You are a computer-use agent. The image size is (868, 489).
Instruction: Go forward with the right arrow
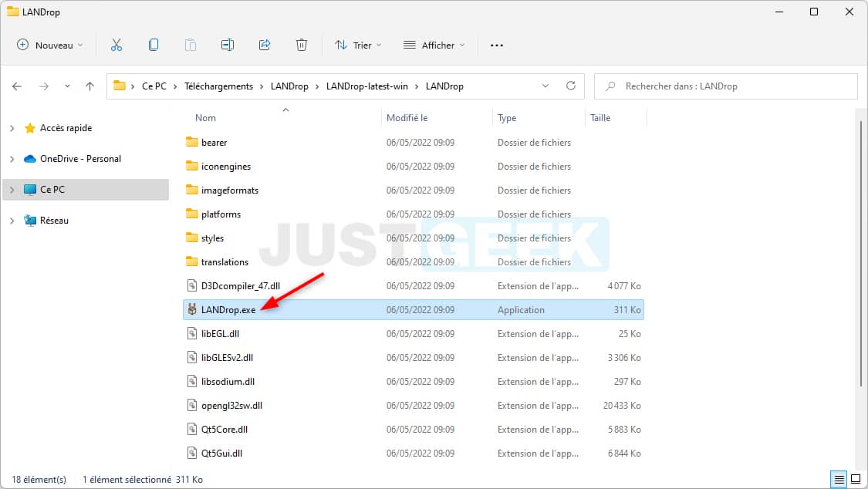click(x=44, y=86)
